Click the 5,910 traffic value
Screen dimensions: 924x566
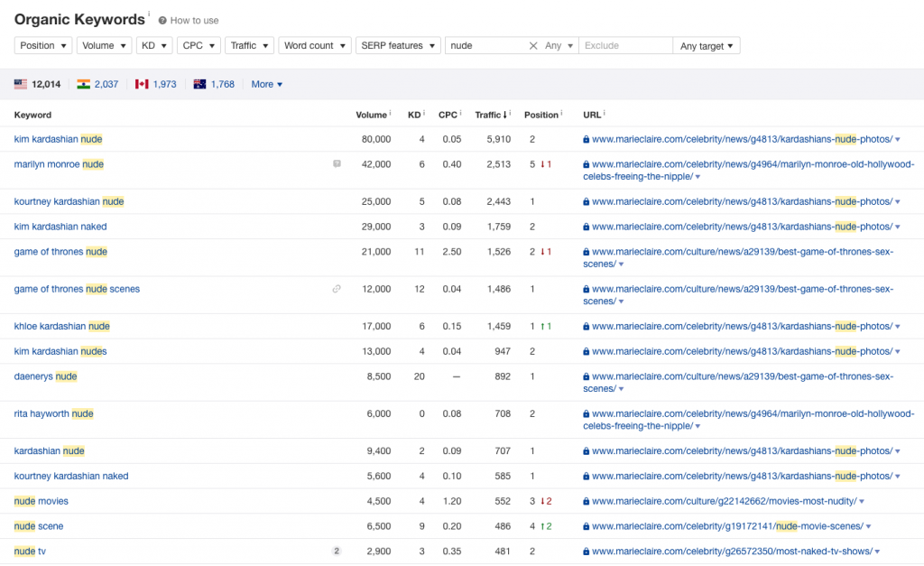click(x=498, y=139)
